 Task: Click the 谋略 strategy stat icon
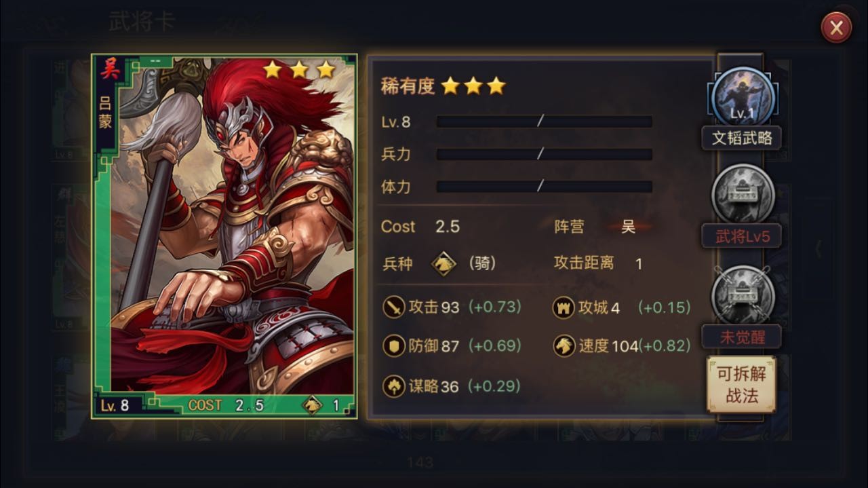tap(393, 386)
